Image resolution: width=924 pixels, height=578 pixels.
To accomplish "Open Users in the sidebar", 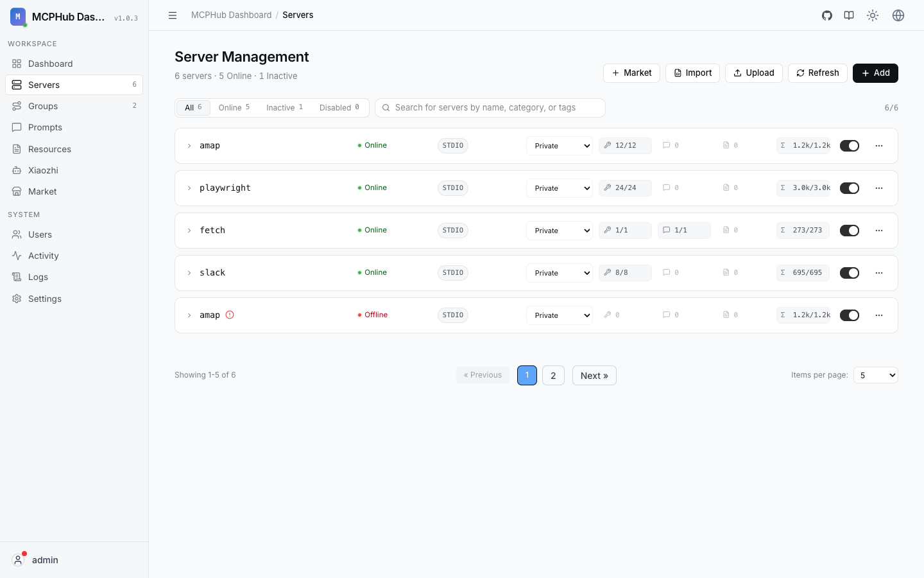I will tap(74, 234).
